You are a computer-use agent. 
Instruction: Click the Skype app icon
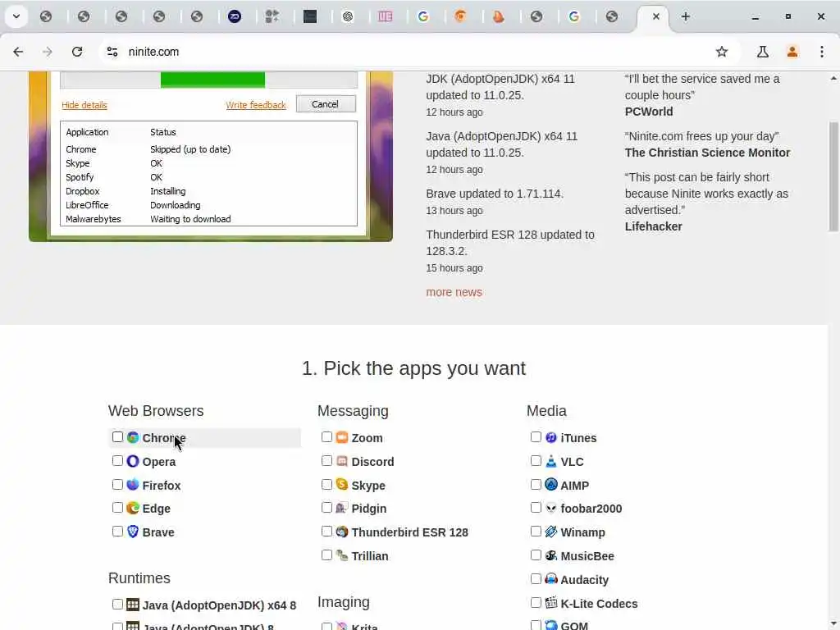pos(342,485)
